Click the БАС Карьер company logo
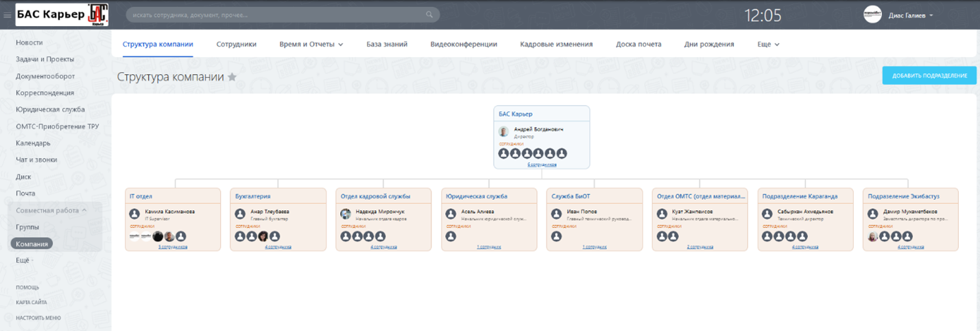This screenshot has width=980, height=331. pos(62,14)
